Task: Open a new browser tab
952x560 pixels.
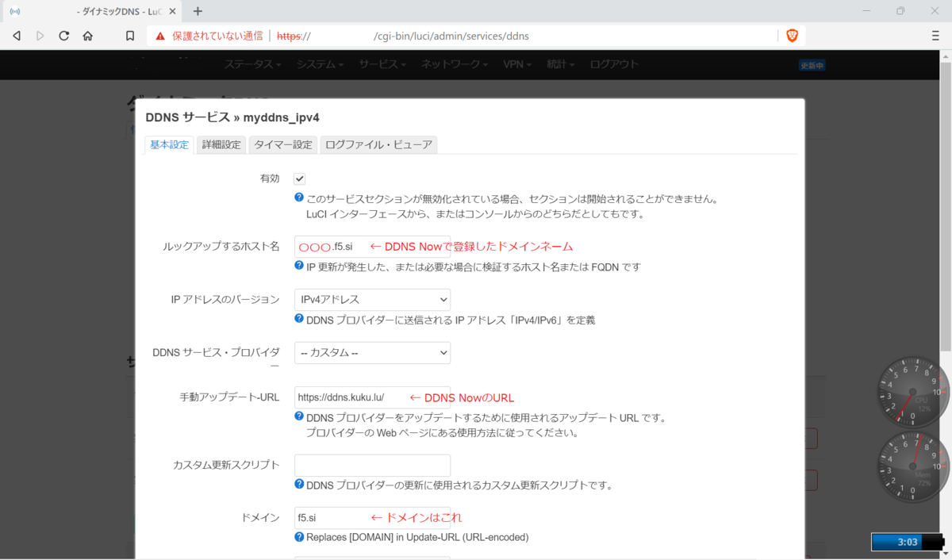Action: point(198,11)
